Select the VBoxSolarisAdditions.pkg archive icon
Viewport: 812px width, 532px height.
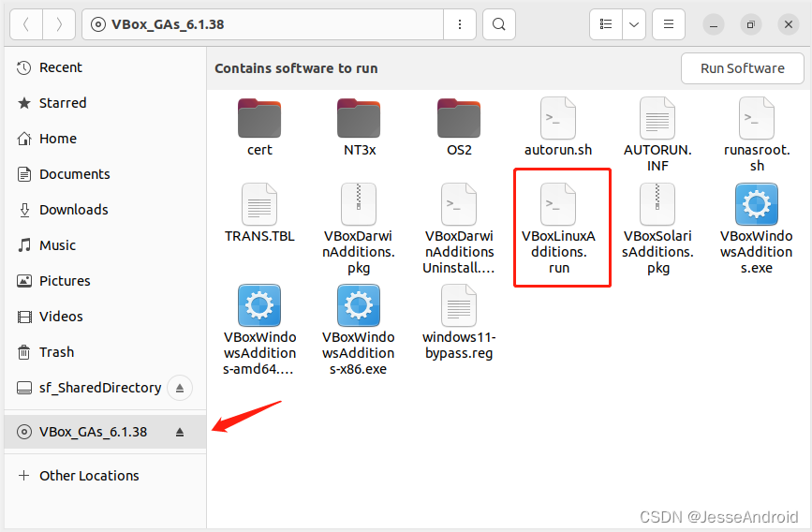tap(657, 204)
